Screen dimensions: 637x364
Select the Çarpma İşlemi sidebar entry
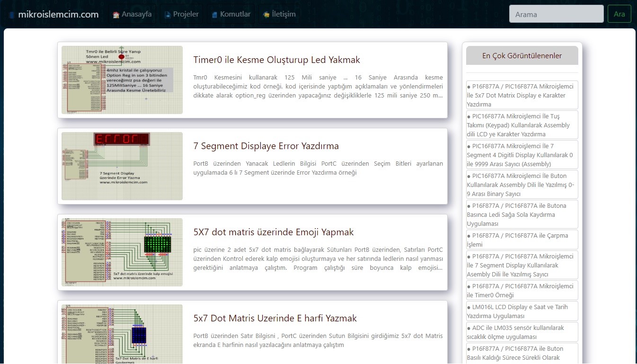[x=522, y=240]
